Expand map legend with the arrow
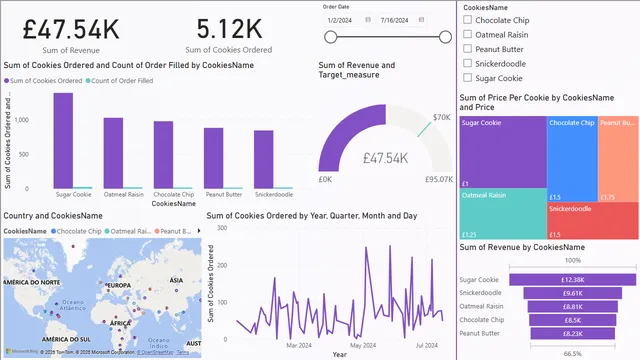 199,231
